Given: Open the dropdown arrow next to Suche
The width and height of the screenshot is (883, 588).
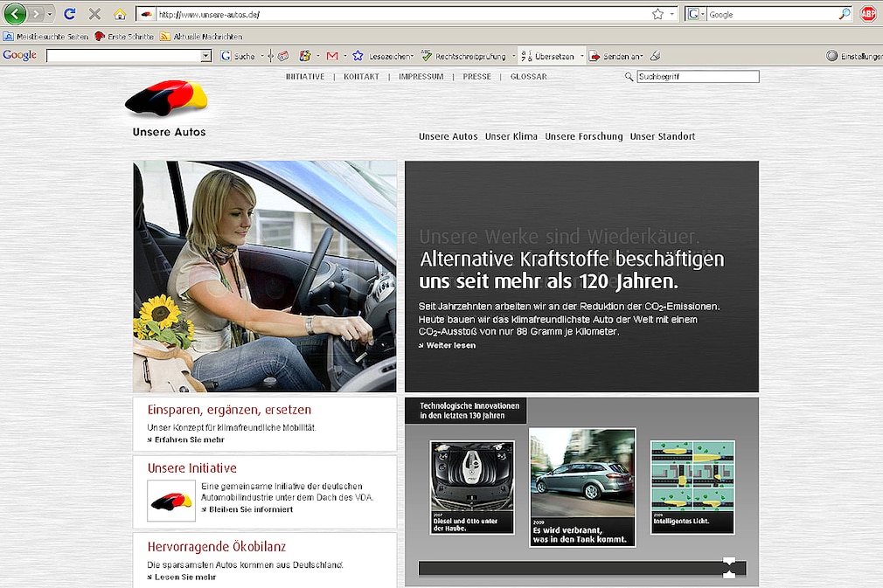Looking at the screenshot, I should coord(262,56).
